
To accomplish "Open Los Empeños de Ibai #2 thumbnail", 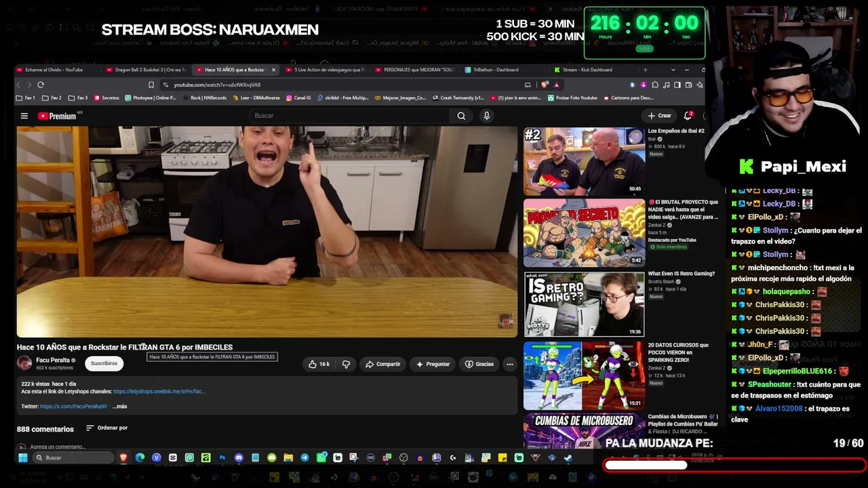I will [x=584, y=161].
